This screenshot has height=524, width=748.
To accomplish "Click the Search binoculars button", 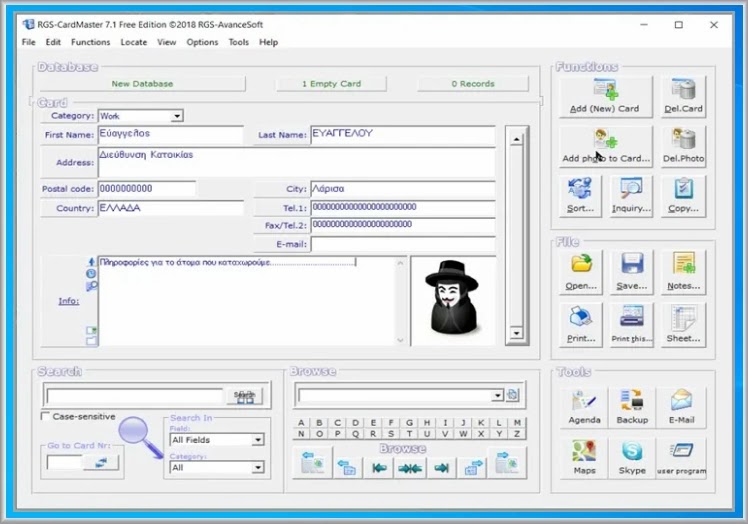I will pos(244,396).
